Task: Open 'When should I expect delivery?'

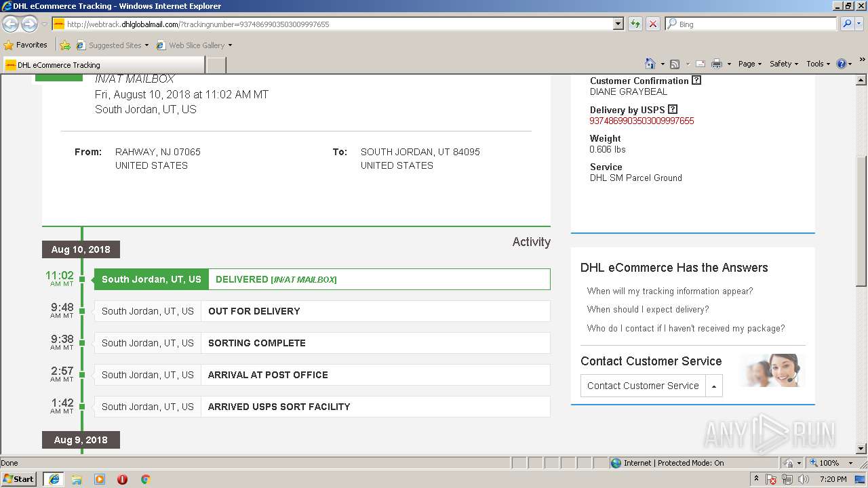Action: click(x=648, y=309)
